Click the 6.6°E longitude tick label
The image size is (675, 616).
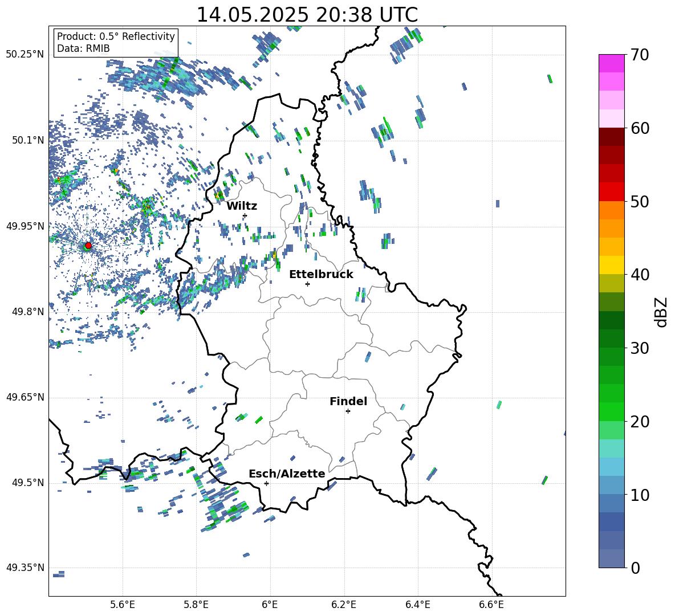coord(491,605)
